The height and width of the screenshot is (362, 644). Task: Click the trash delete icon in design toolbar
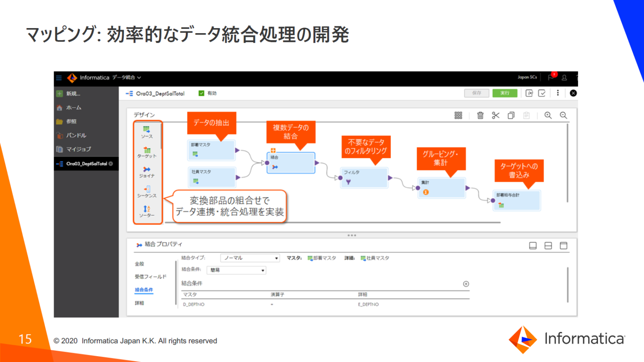click(480, 115)
